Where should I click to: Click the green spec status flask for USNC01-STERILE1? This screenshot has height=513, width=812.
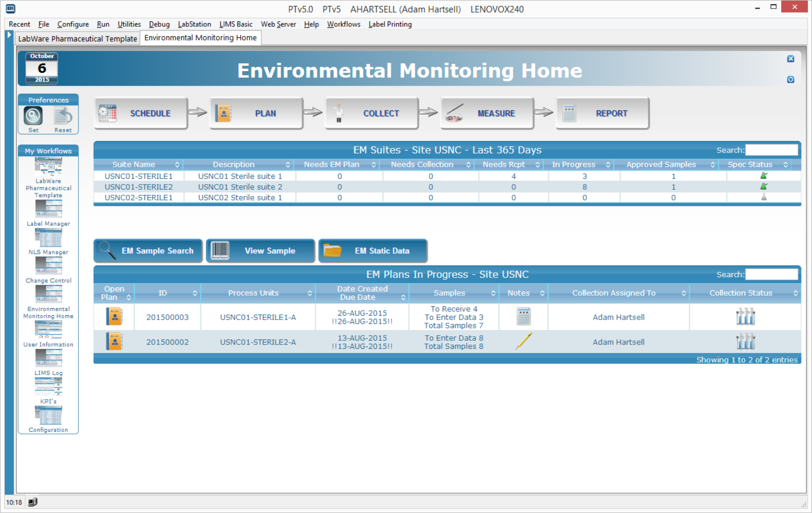click(764, 176)
